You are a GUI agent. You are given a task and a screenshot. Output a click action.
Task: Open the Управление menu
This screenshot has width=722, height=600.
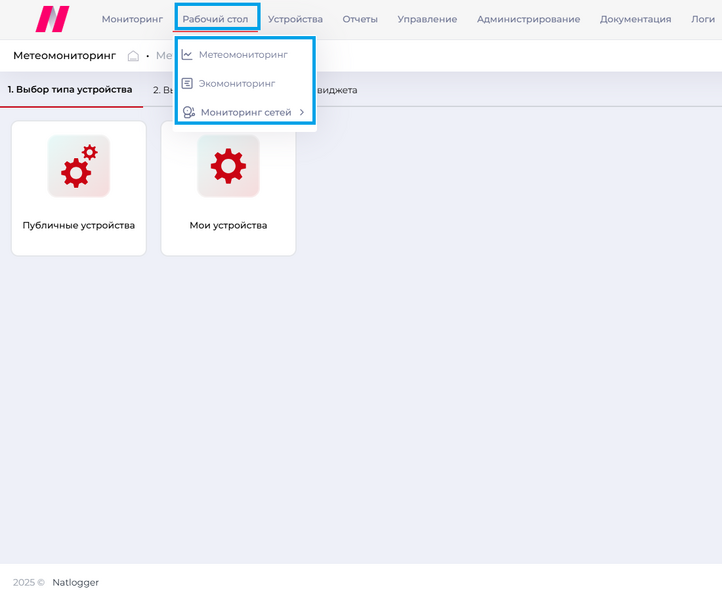pos(427,19)
